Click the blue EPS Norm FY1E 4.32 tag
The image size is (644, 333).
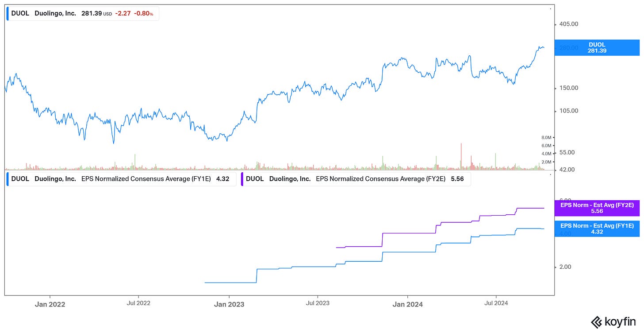coord(596,228)
